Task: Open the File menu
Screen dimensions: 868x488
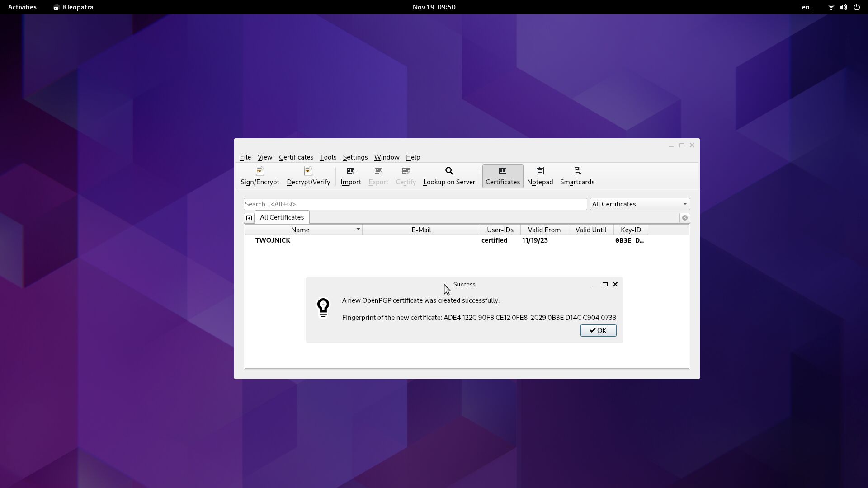Action: coord(245,157)
